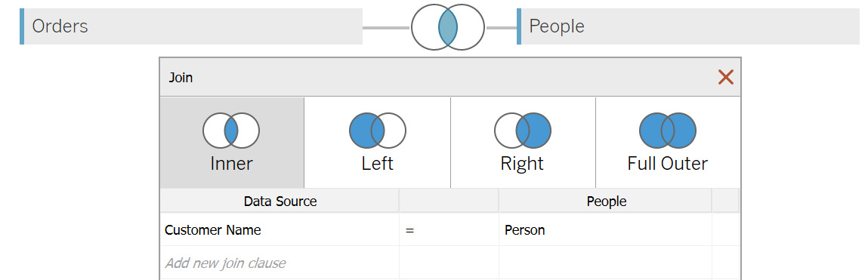Choose the "Left" join type label
Image resolution: width=868 pixels, height=280 pixels.
(378, 164)
